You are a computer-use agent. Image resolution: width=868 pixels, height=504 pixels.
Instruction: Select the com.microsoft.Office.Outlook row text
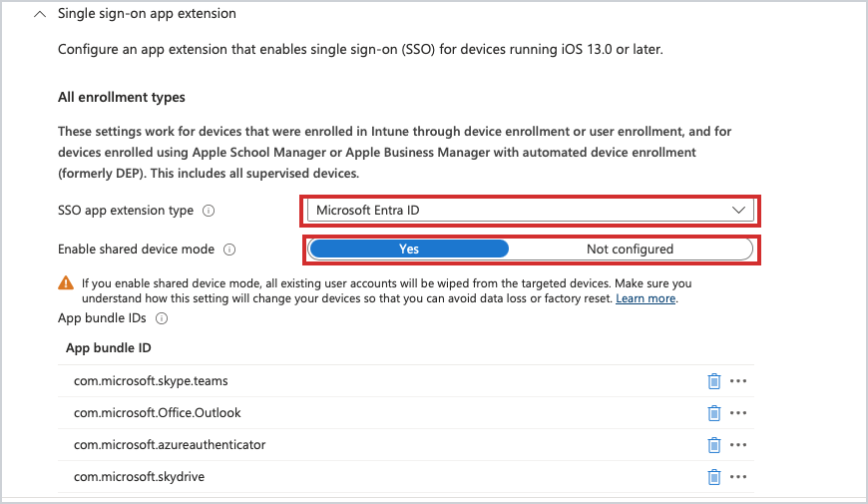[158, 413]
